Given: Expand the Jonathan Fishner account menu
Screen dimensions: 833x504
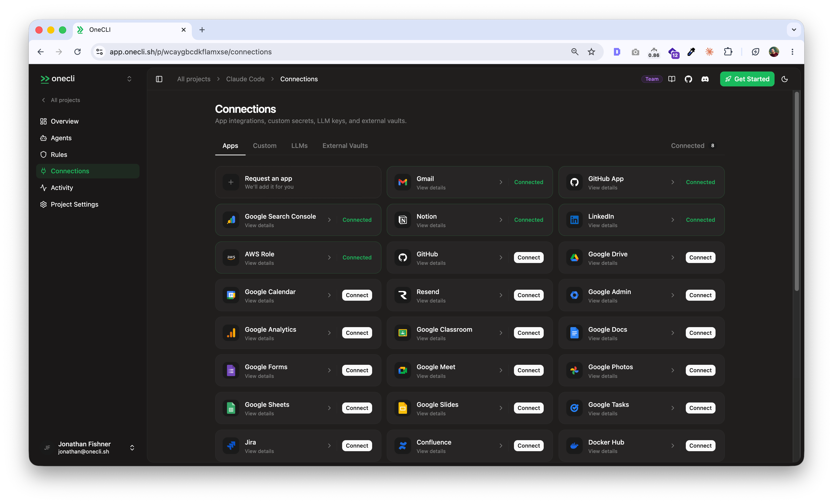Looking at the screenshot, I should (x=132, y=448).
